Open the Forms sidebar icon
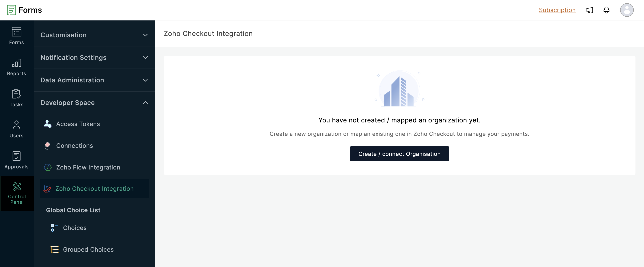Viewport: 644px width, 267px height. coord(16,36)
